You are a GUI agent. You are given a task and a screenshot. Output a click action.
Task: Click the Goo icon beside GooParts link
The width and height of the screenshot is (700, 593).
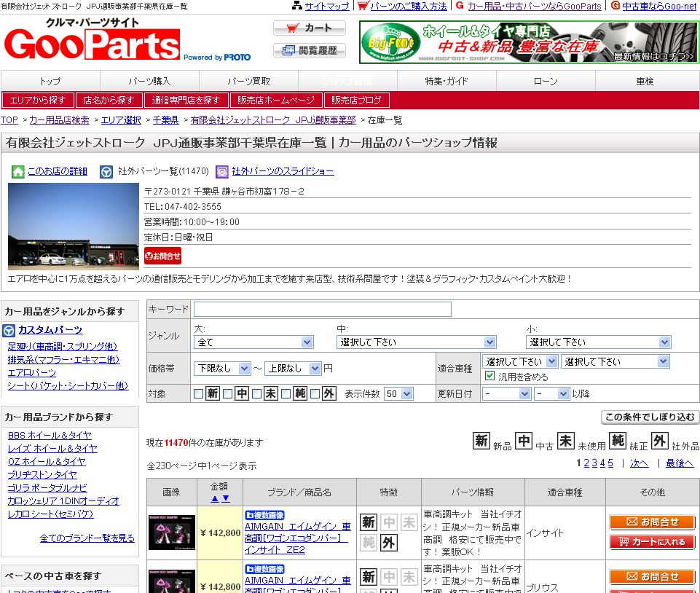[x=460, y=5]
